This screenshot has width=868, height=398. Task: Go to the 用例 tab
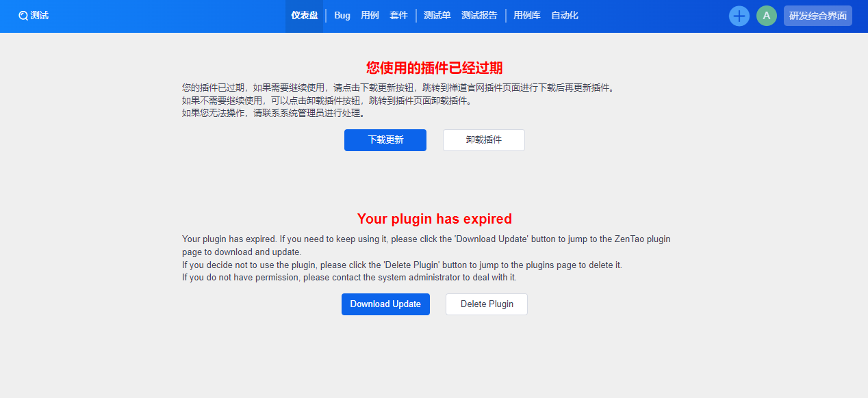(370, 16)
